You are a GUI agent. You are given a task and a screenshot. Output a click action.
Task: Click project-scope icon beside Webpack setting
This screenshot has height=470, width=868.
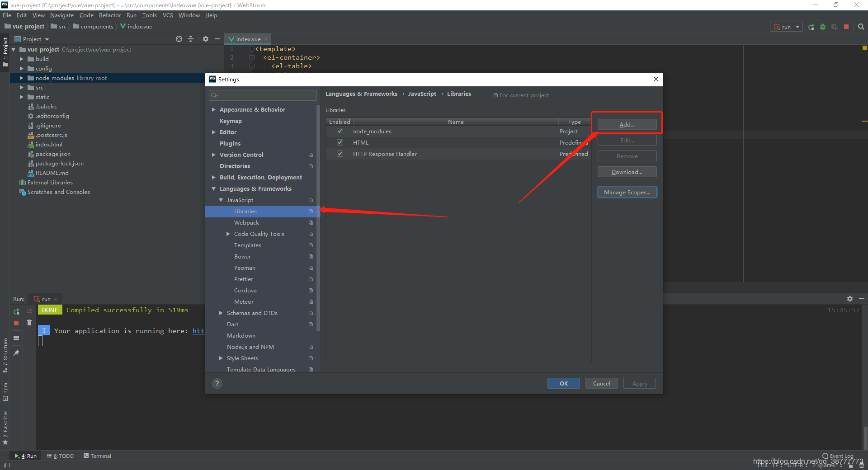point(311,223)
